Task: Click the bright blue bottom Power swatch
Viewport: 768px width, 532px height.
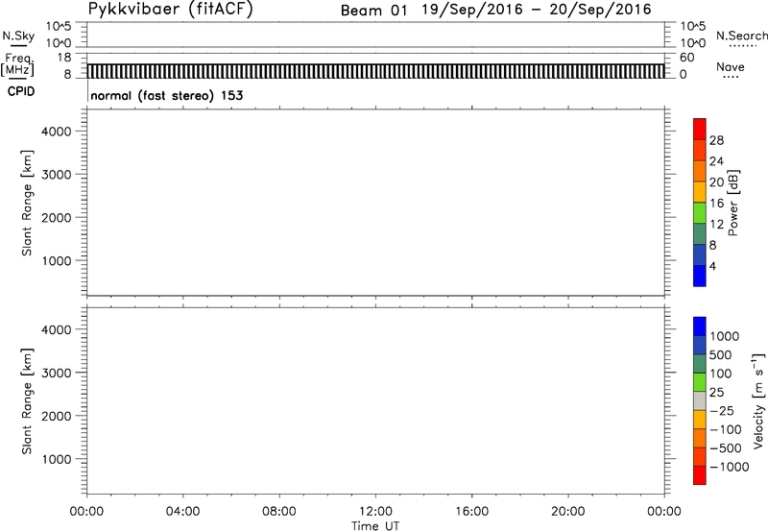Action: pyautogui.click(x=700, y=276)
